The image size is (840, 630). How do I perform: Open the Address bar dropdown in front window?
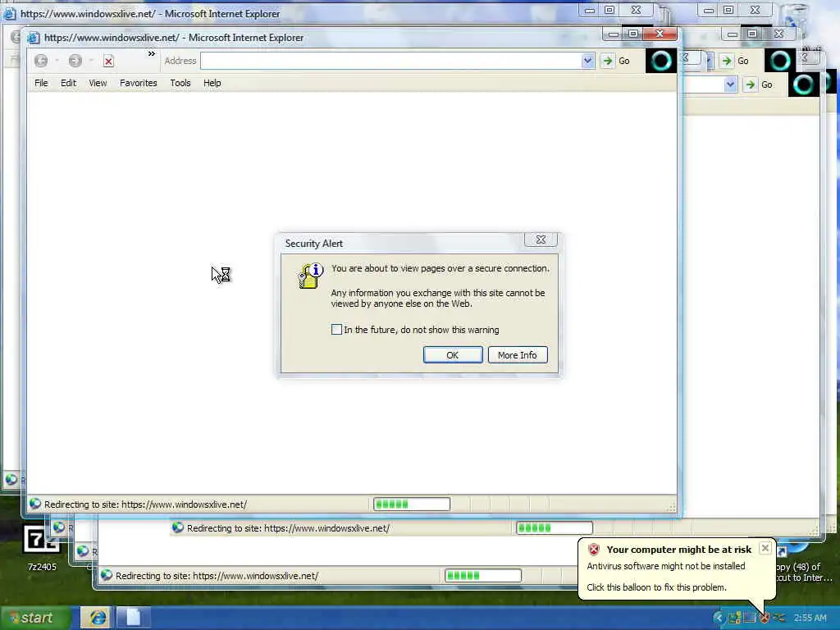587,61
